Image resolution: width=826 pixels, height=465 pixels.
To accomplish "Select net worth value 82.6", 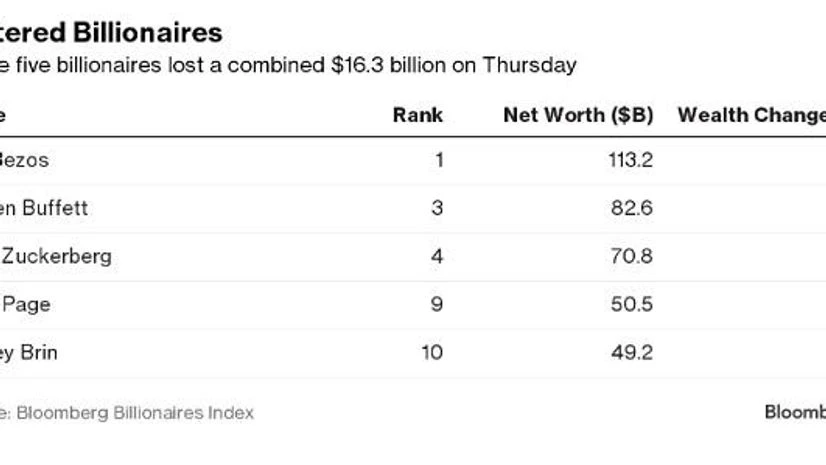I will (x=632, y=208).
